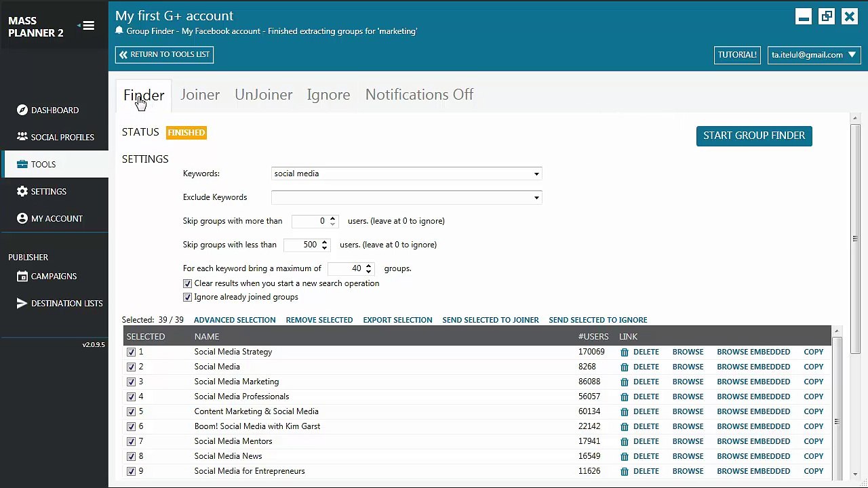868x488 pixels.
Task: Increase maximum groups per keyword value
Action: tap(368, 266)
